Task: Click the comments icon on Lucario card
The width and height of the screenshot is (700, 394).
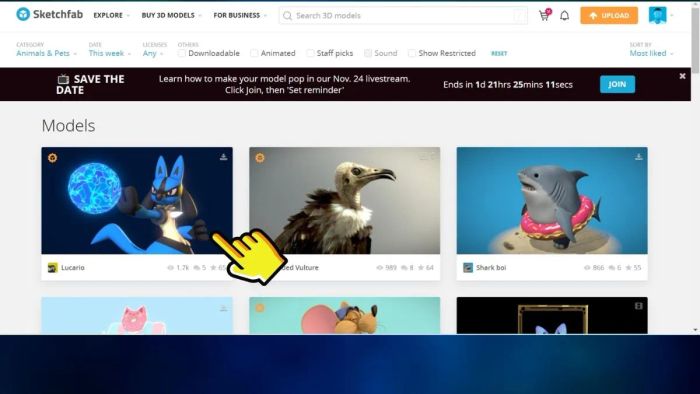Action: [196, 268]
